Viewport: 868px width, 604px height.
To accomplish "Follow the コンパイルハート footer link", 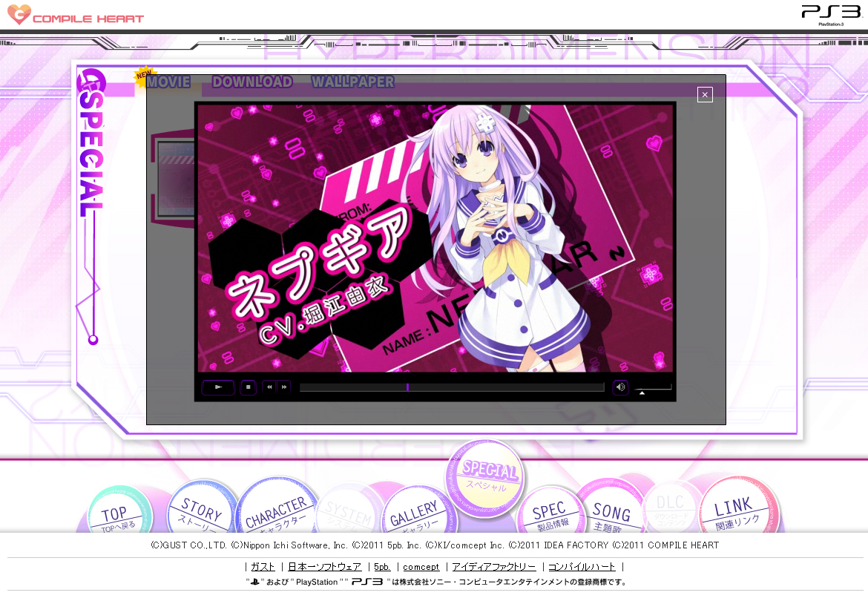I will pos(582,566).
